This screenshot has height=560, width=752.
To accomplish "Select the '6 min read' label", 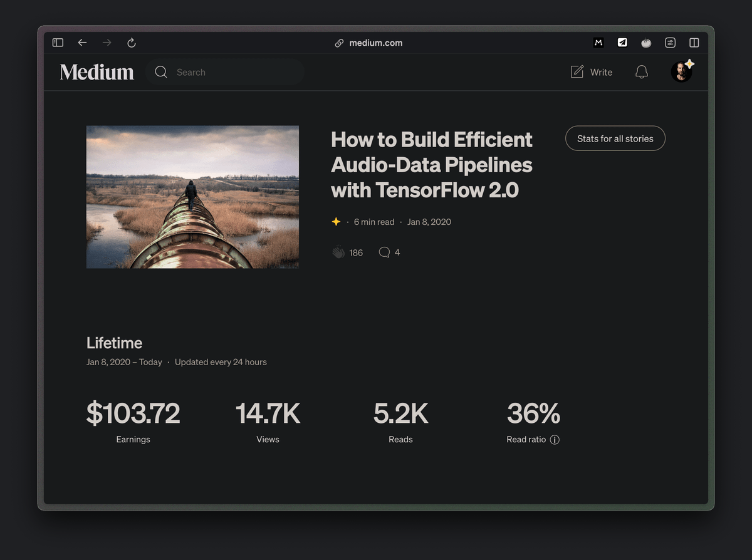I will click(374, 222).
